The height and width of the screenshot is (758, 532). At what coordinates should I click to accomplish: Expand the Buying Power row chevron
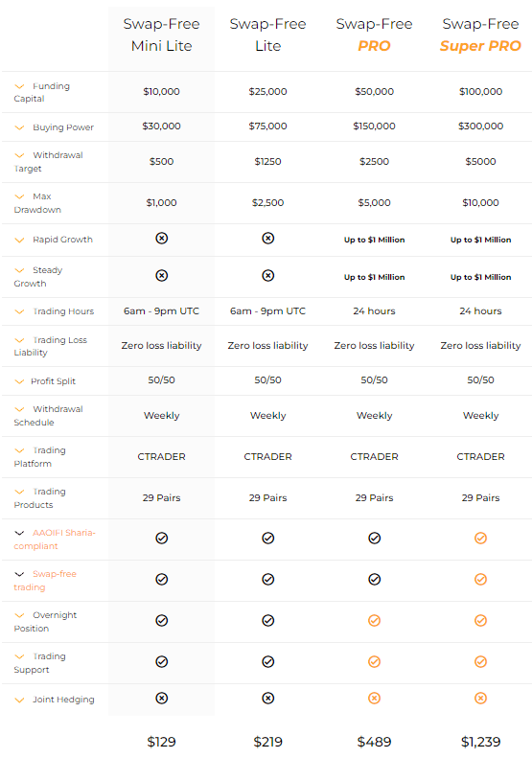[19, 127]
